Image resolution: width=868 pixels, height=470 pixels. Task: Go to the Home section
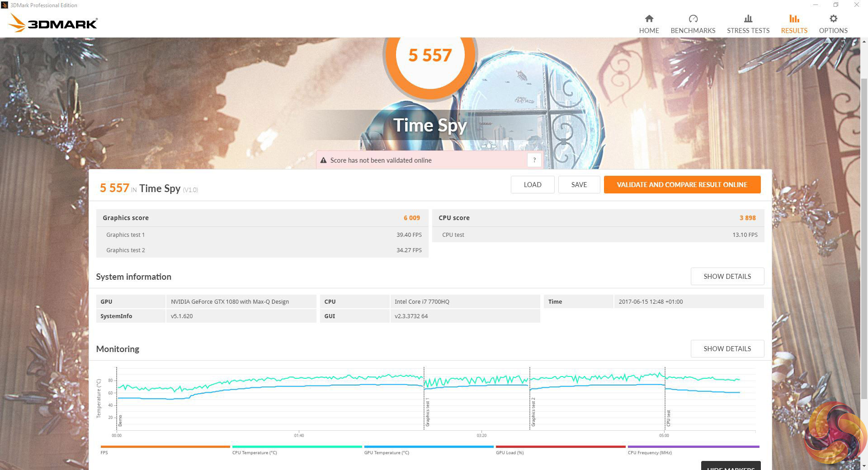click(649, 24)
